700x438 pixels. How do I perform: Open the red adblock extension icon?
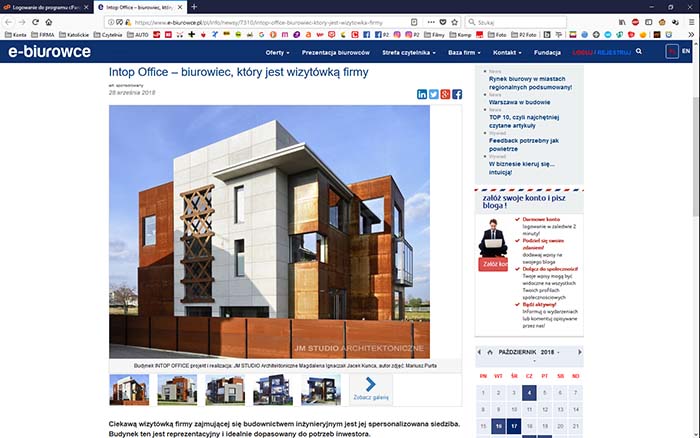tap(635, 22)
